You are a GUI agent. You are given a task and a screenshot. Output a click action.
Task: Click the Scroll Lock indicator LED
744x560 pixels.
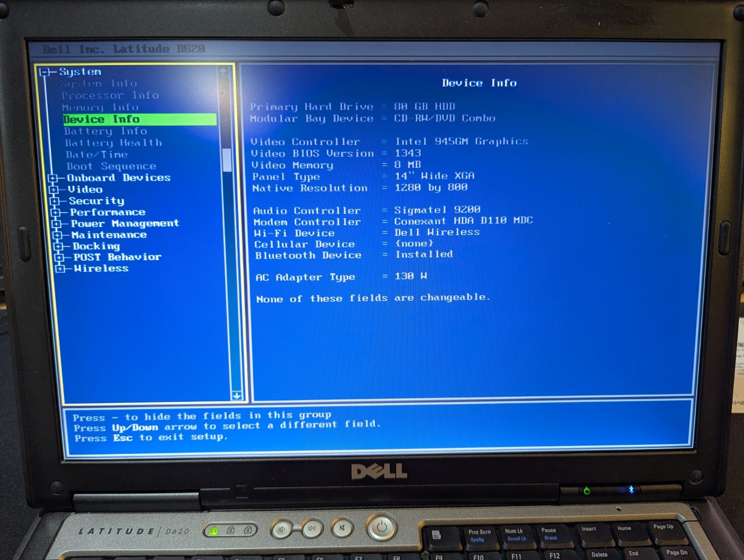coord(248,530)
